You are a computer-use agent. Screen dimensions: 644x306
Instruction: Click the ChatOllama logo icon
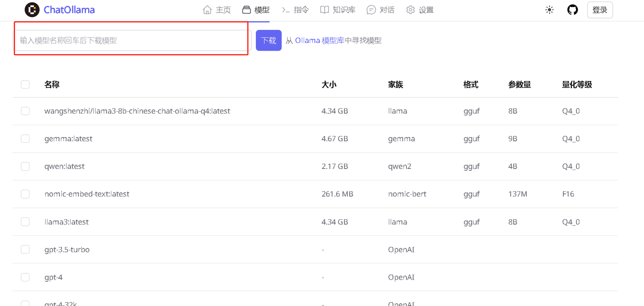(x=31, y=9)
